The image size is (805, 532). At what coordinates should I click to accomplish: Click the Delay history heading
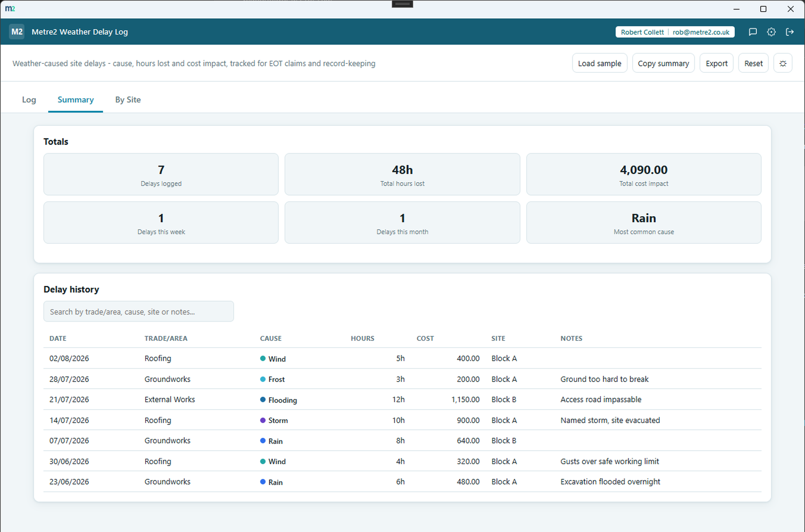[71, 289]
